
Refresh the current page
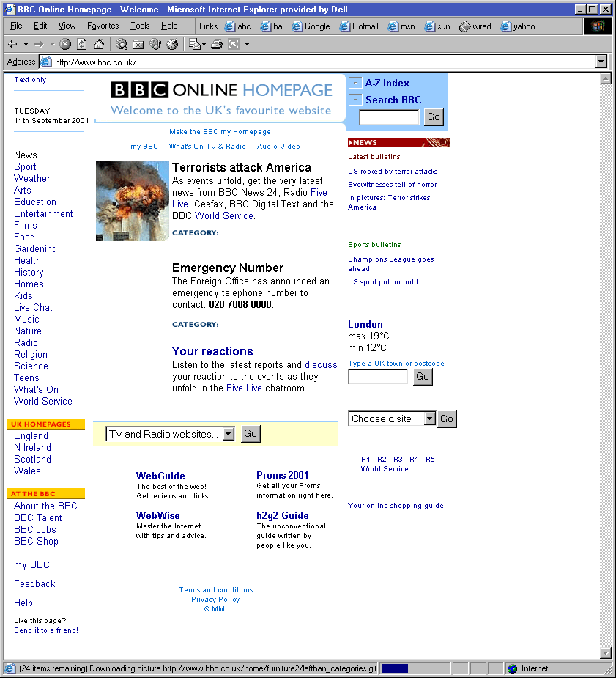[x=82, y=44]
